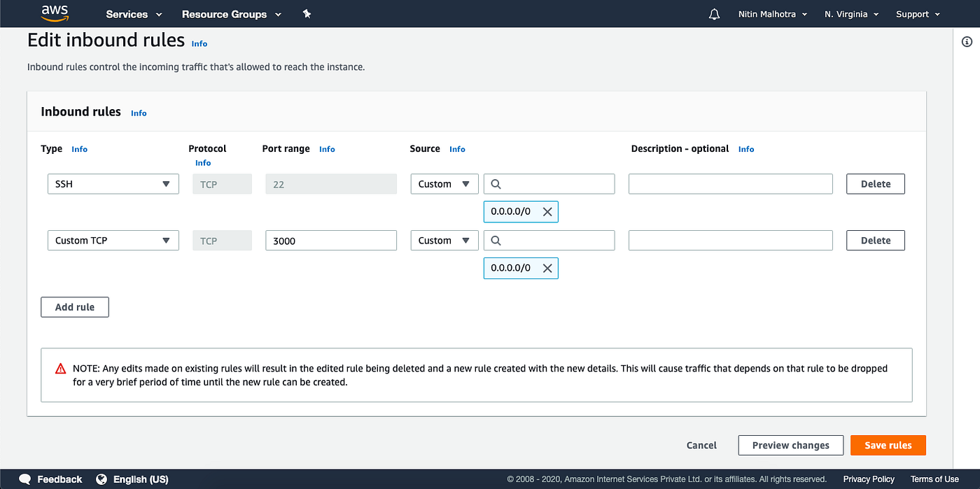The image size is (980, 489).
Task: Open the SSH rule Type dropdown
Action: pyautogui.click(x=113, y=183)
